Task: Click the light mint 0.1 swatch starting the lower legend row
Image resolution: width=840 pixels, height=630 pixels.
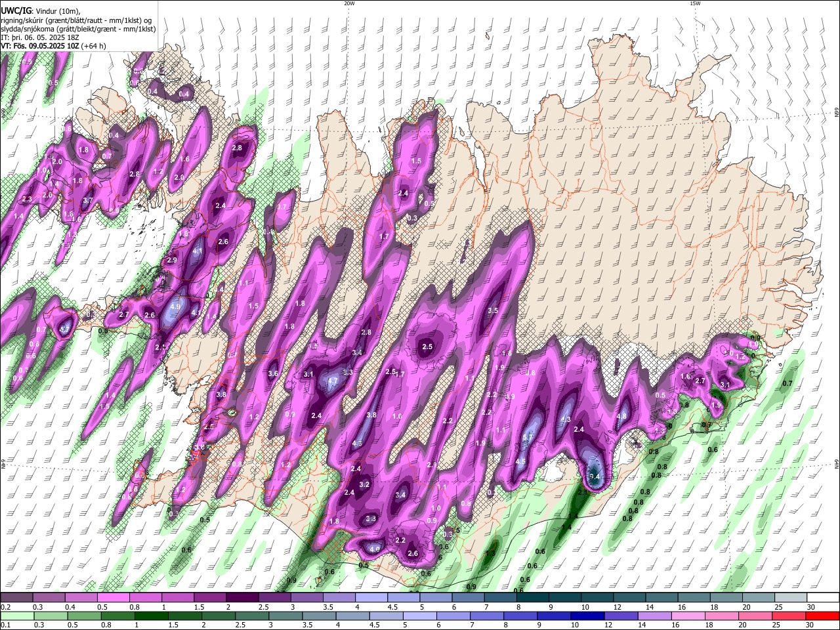Action: point(16,616)
